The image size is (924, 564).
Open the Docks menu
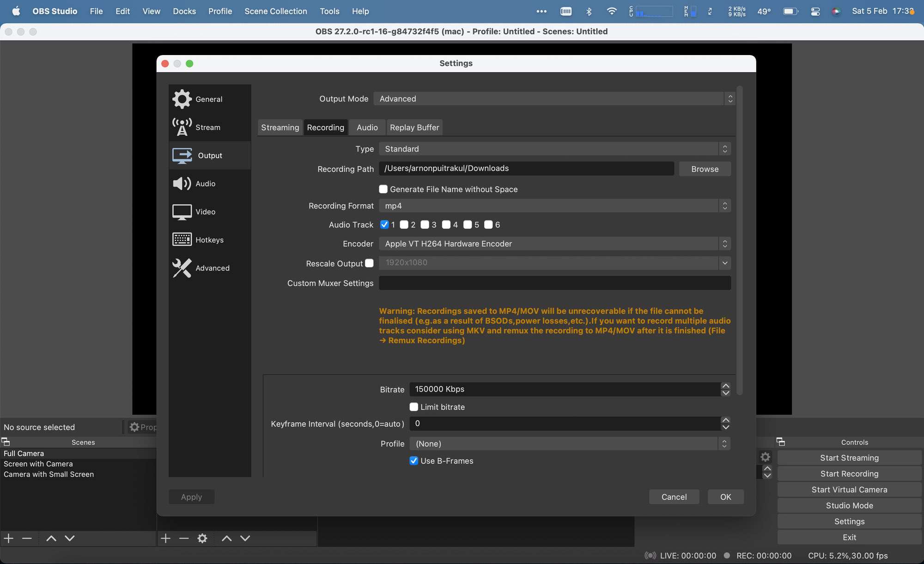pos(184,11)
